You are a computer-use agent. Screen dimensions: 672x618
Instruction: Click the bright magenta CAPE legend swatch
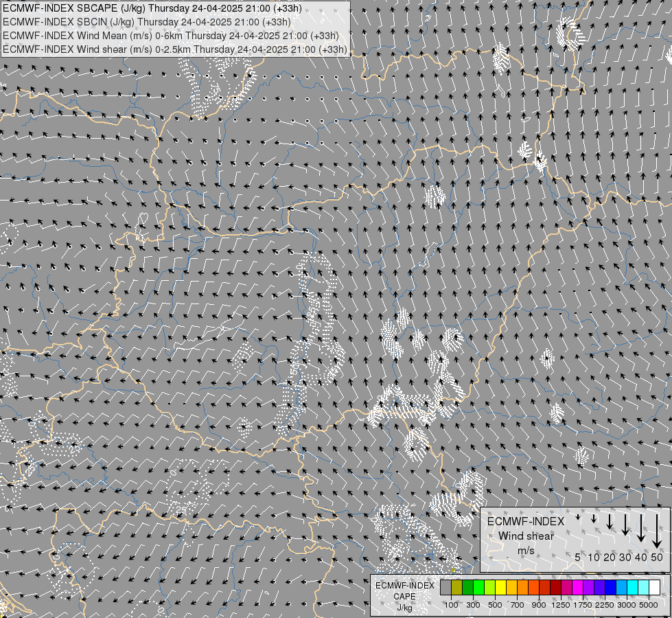(x=578, y=588)
